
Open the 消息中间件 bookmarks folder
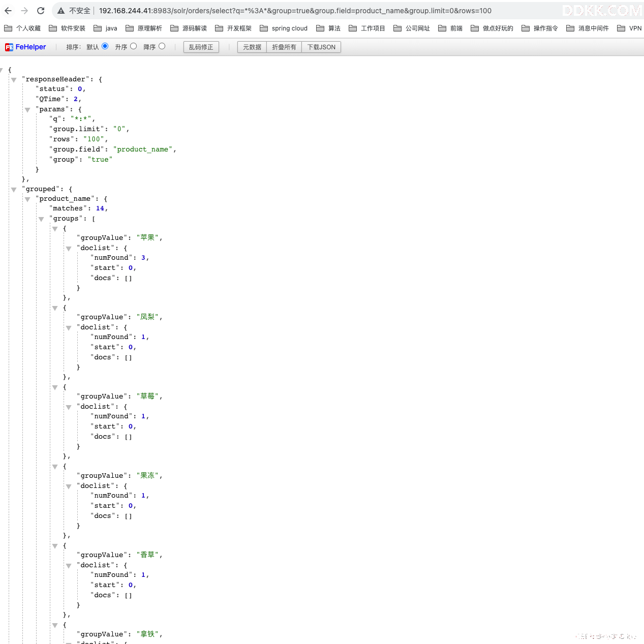[x=588, y=28]
